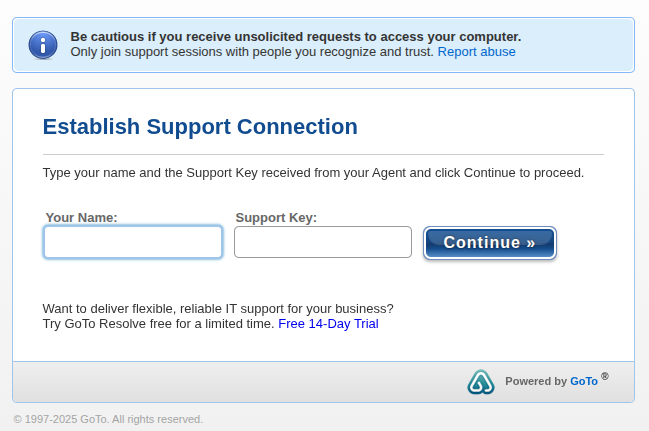Screen dimensions: 649x431
Task: Click the Try GoTo Resolve free text
Action: click(159, 324)
